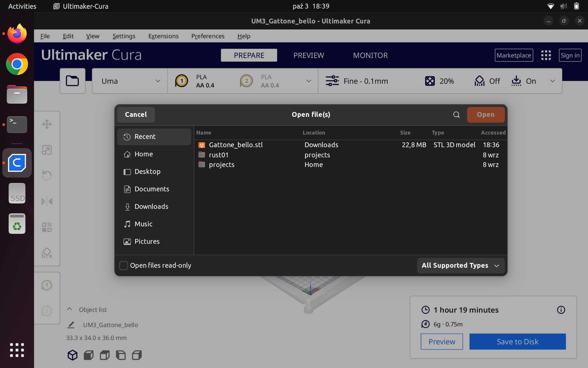Expand print settings panel chevron
This screenshot has height=368, width=588.
point(553,81)
